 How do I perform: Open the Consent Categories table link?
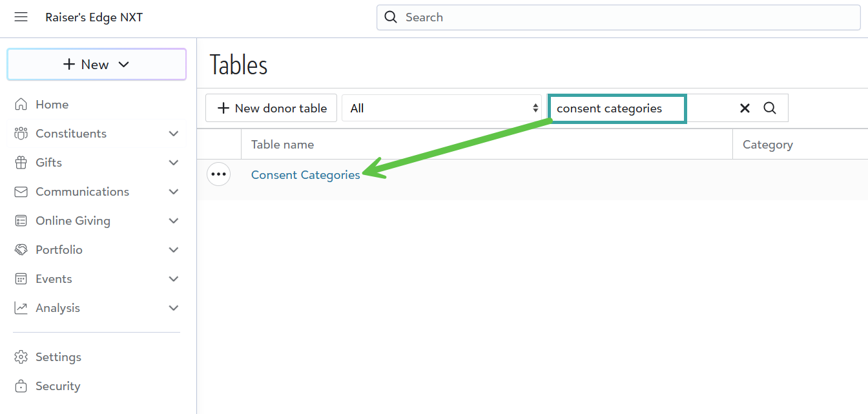click(x=305, y=175)
